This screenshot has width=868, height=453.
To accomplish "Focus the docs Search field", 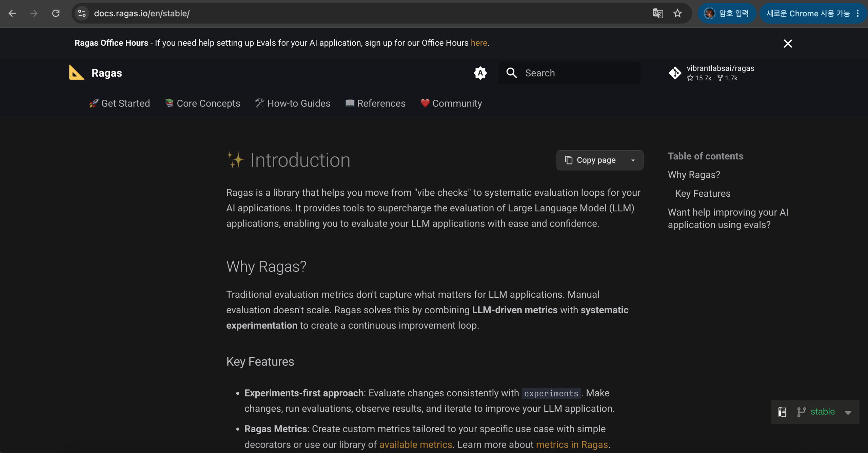I will click(x=570, y=73).
